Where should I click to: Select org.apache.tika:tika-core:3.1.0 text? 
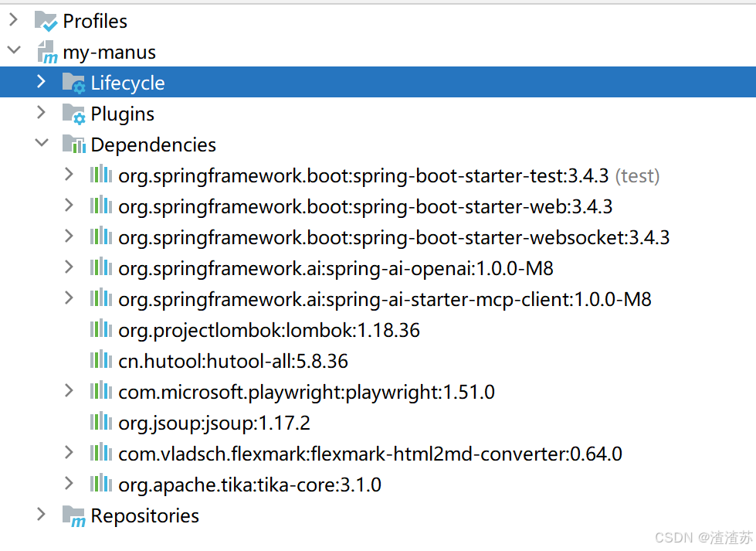tap(249, 485)
